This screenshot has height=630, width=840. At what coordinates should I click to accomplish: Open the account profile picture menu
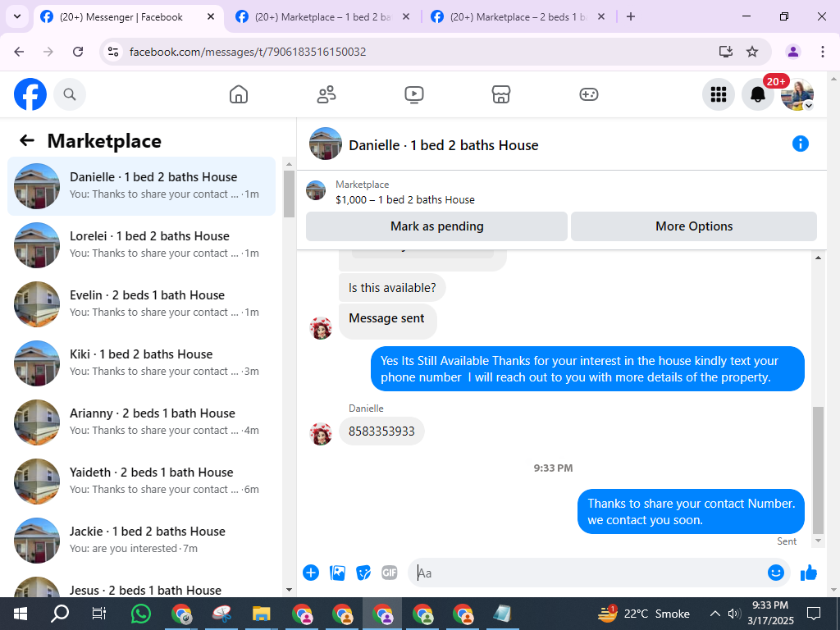coord(797,94)
